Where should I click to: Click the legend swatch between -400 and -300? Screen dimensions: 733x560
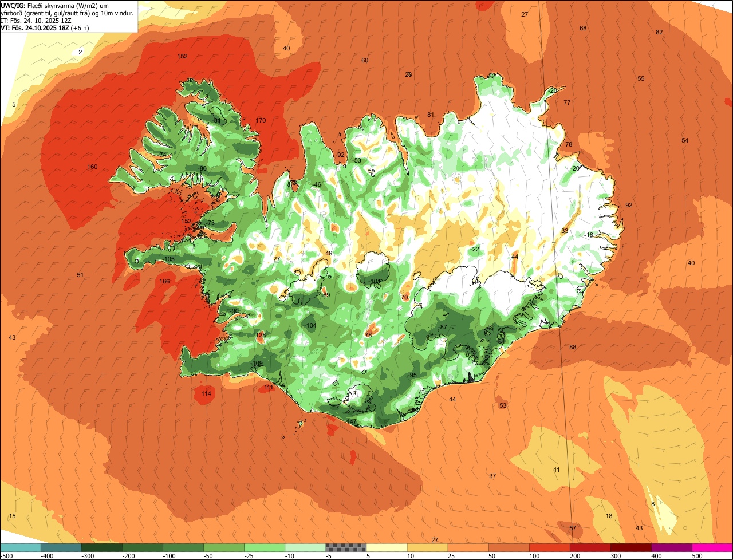[x=61, y=547]
